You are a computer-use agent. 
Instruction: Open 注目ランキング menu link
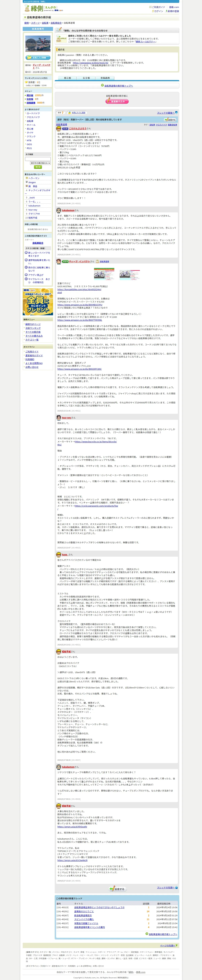pyautogui.click(x=33, y=328)
